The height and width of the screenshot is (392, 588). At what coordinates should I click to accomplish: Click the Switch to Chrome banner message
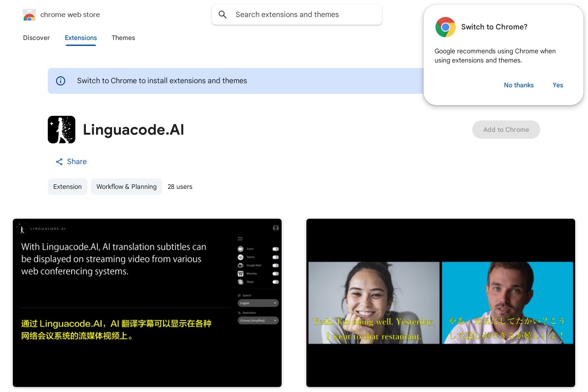point(162,81)
